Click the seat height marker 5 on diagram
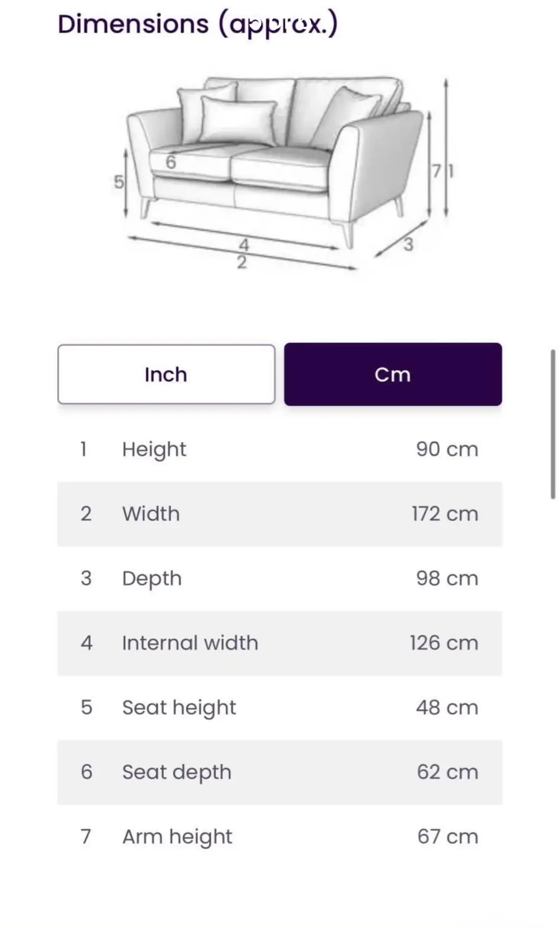 coord(118,182)
